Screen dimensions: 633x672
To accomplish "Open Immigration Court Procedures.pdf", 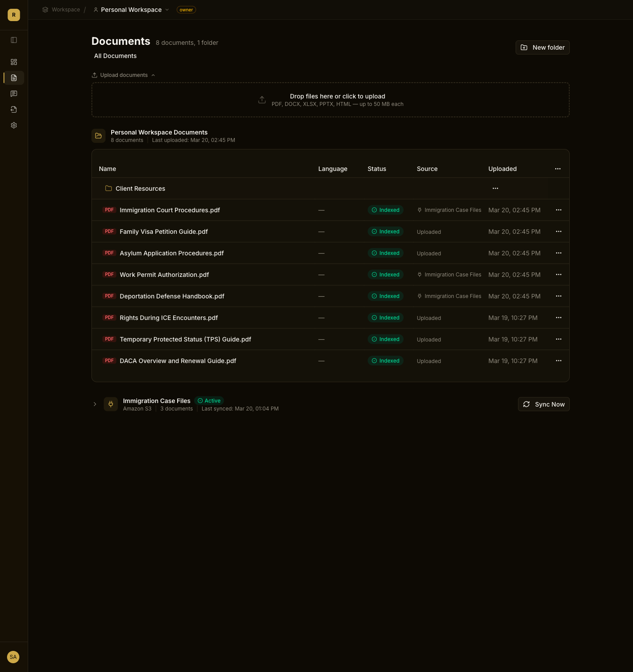I will (170, 210).
